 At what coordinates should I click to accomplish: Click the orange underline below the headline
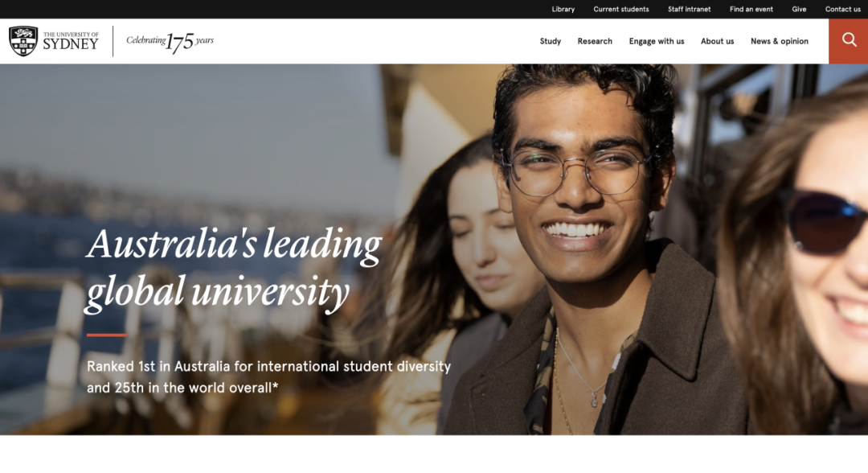click(x=107, y=335)
